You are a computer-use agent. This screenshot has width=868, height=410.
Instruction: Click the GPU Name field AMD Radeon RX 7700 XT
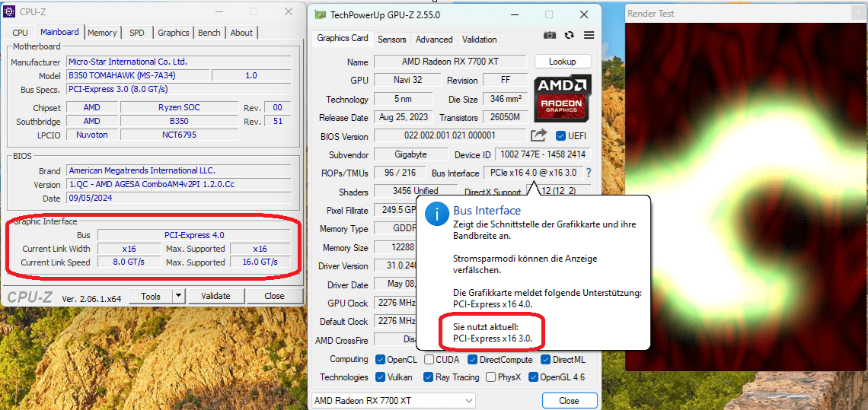point(451,62)
